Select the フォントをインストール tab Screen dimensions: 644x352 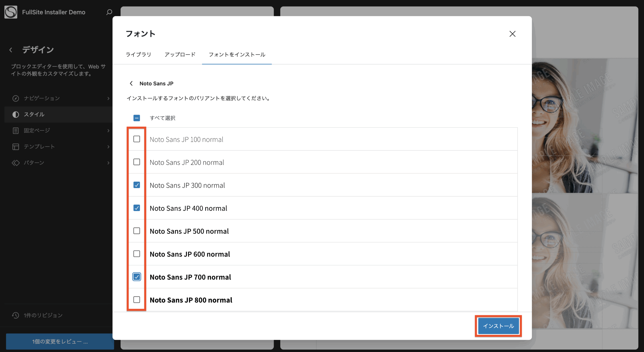(x=237, y=55)
